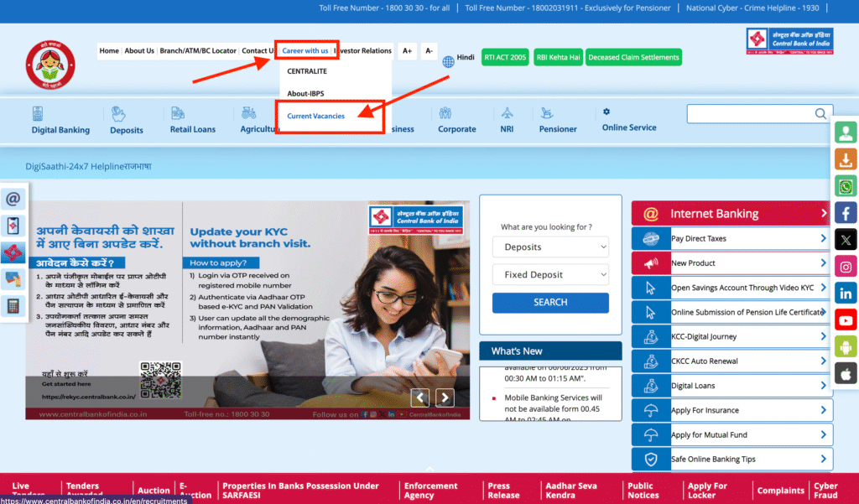
Task: Open the LinkedIn sidebar icon
Action: [x=846, y=294]
